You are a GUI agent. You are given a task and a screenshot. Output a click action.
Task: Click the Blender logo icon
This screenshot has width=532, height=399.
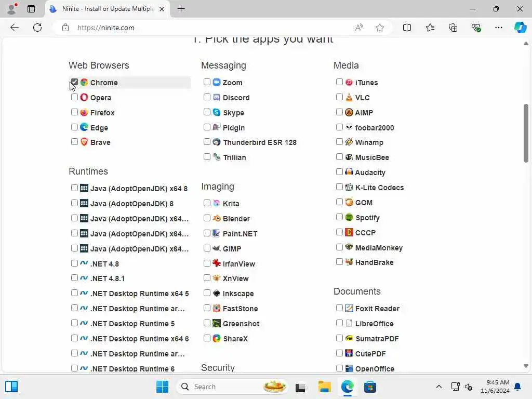[x=217, y=218]
